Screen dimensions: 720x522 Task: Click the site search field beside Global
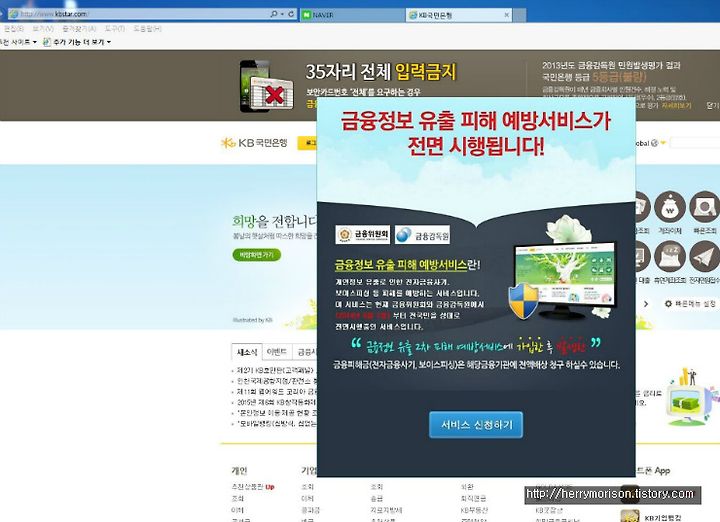(694, 143)
